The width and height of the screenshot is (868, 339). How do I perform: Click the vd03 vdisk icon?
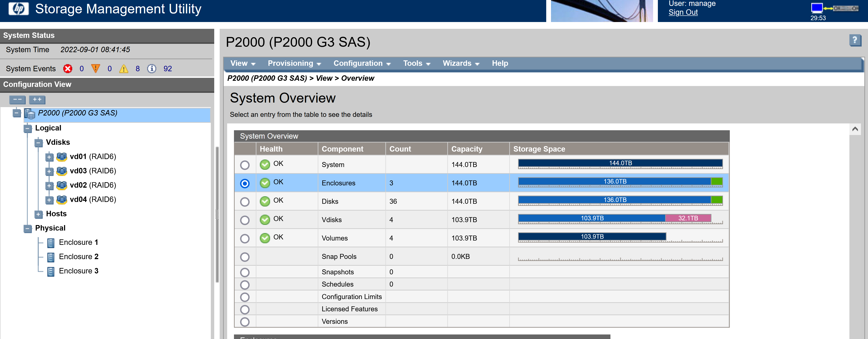[62, 171]
